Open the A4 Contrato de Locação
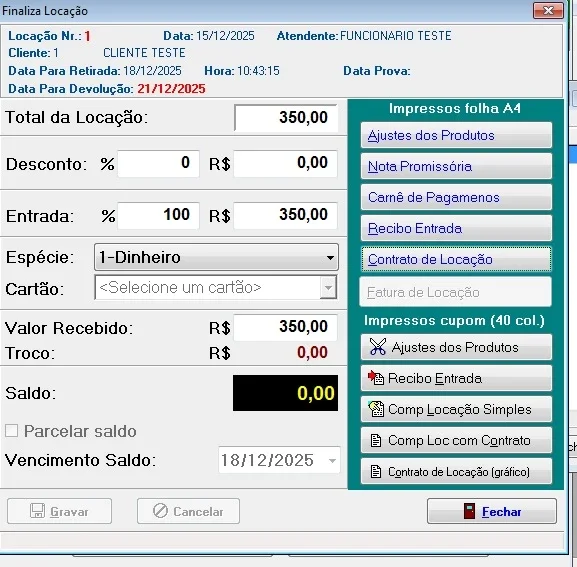Viewport: 577px width, 567px height. tap(456, 259)
